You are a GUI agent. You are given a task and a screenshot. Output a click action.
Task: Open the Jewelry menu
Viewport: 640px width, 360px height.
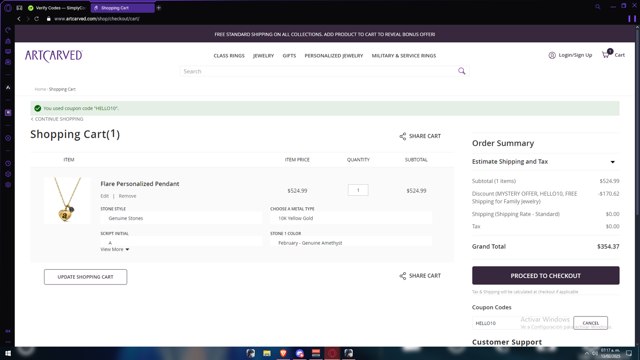point(263,56)
